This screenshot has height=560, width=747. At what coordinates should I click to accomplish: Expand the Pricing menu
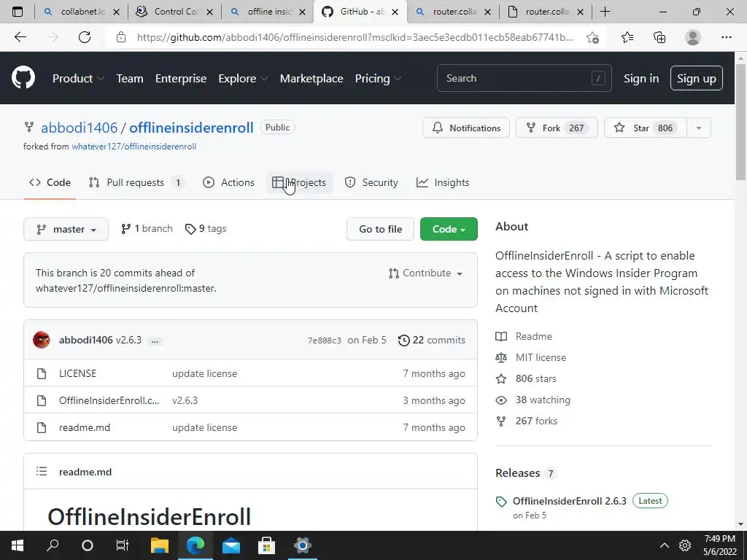379,79
